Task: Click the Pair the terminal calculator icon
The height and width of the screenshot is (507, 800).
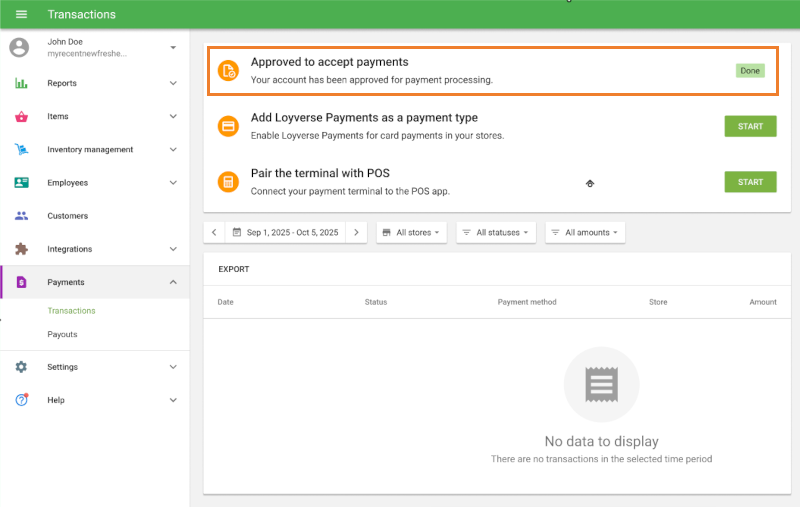Action: [x=228, y=182]
